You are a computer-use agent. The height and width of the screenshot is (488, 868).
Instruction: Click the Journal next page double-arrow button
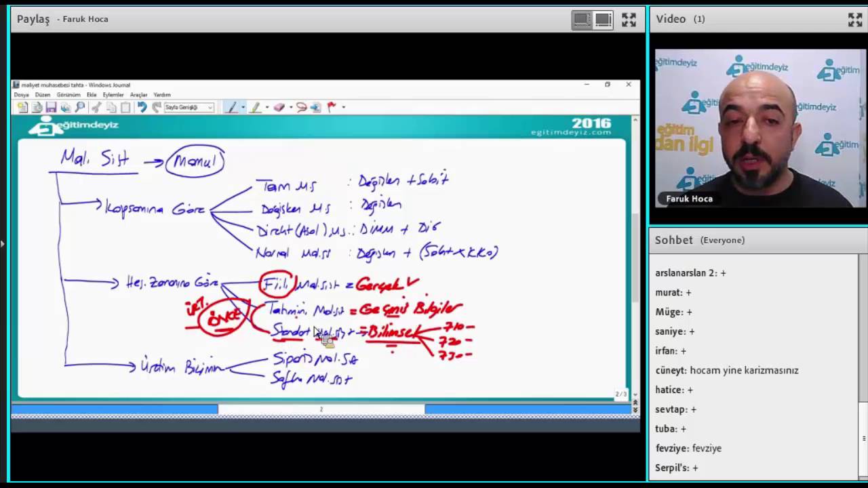635,409
